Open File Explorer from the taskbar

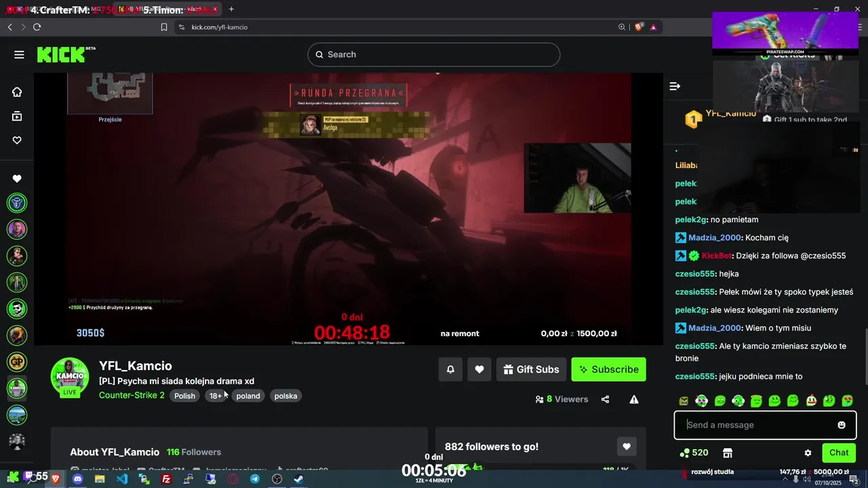[100, 479]
